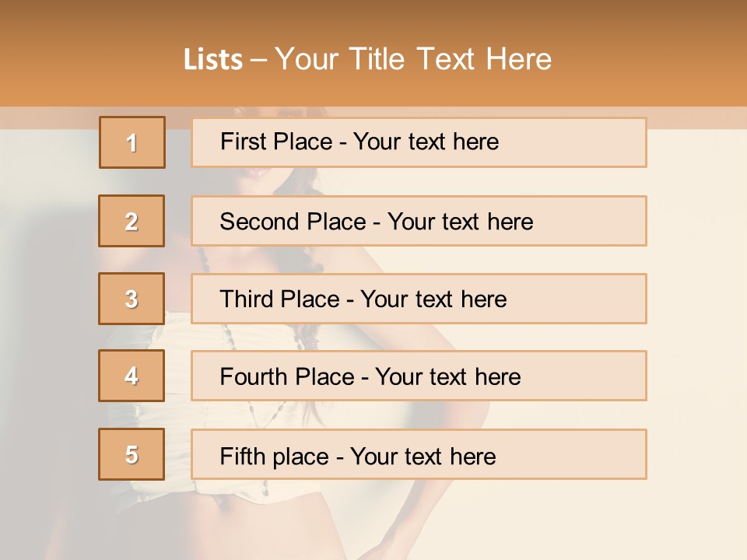Select the 'Your Title Text Here' title text
The height and width of the screenshot is (560, 747).
[413, 59]
